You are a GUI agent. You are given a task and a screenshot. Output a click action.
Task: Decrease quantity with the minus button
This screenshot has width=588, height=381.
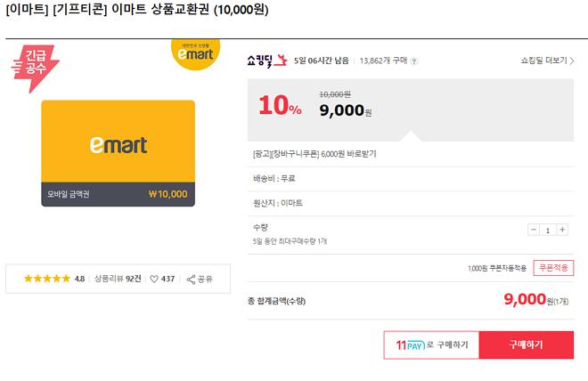click(534, 230)
